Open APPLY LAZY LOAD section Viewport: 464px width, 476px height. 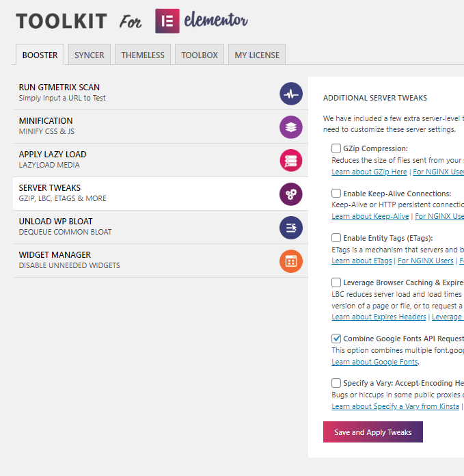(161, 160)
